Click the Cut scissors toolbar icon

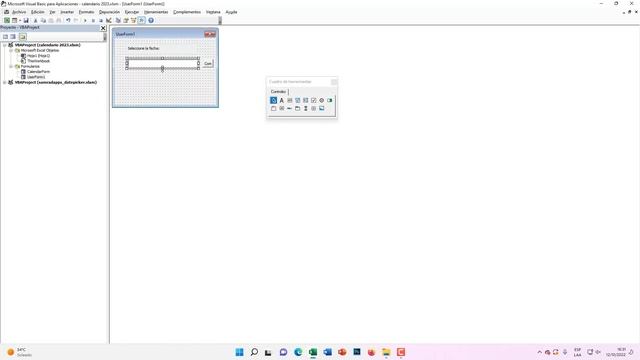[36, 20]
